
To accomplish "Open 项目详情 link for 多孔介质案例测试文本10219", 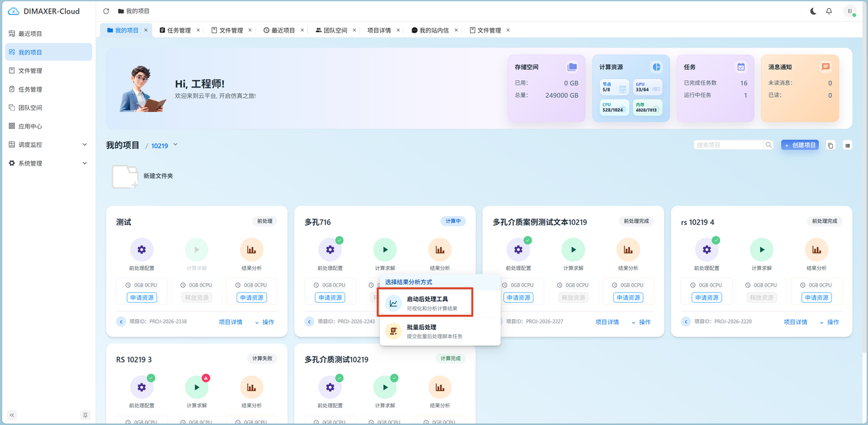I will pos(607,322).
